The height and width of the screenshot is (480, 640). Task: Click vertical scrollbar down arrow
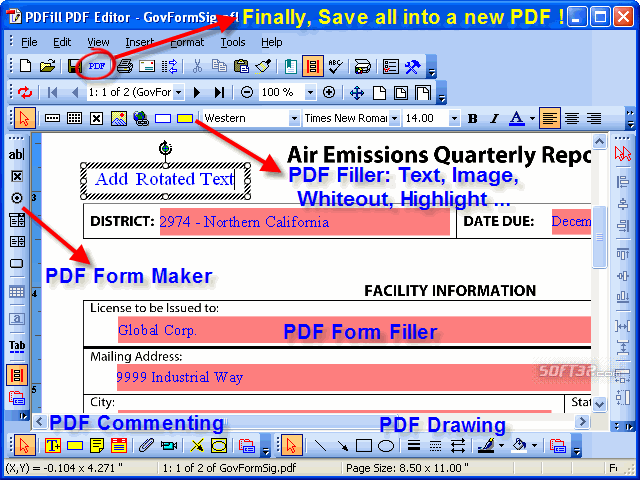(x=599, y=404)
